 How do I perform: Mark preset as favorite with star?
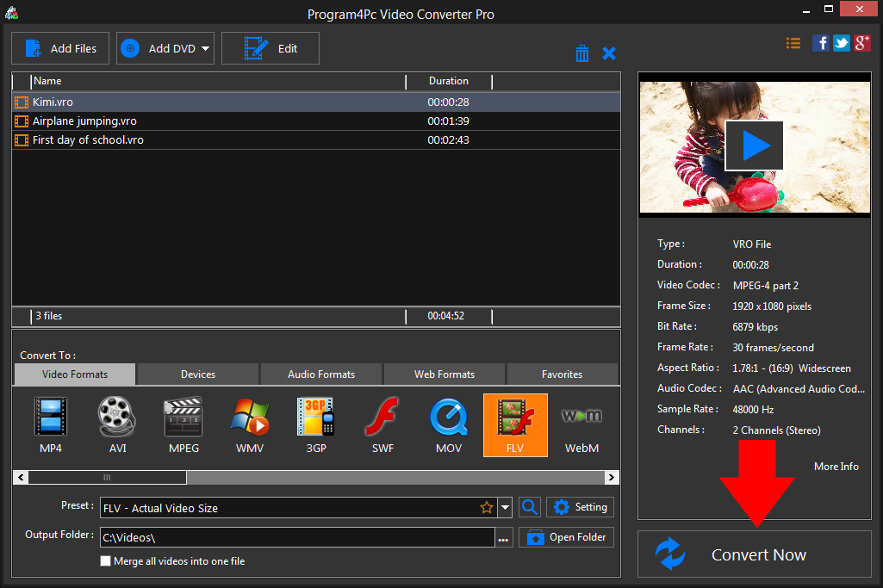point(487,508)
